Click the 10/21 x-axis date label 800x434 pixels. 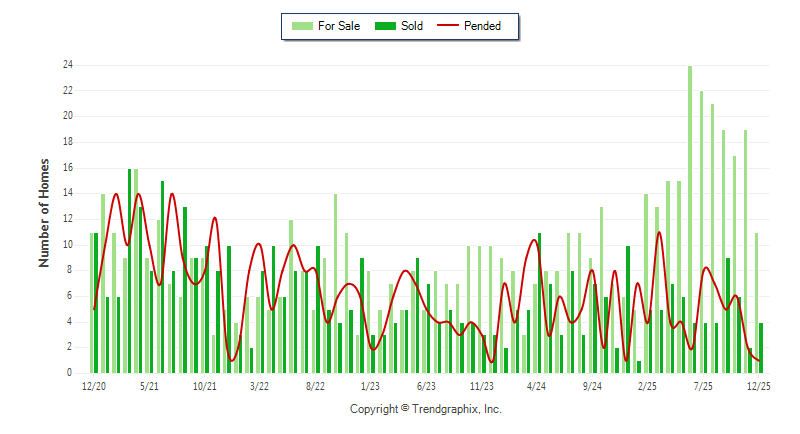205,386
